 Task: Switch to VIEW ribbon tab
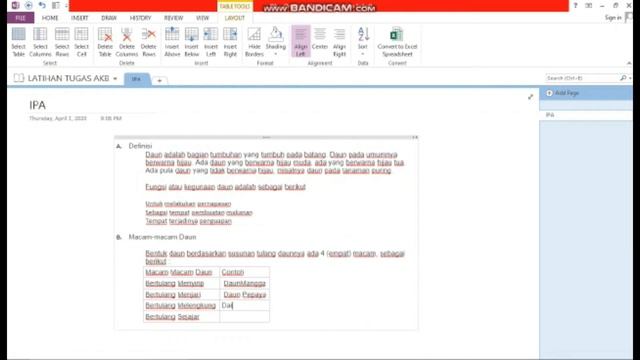[202, 18]
